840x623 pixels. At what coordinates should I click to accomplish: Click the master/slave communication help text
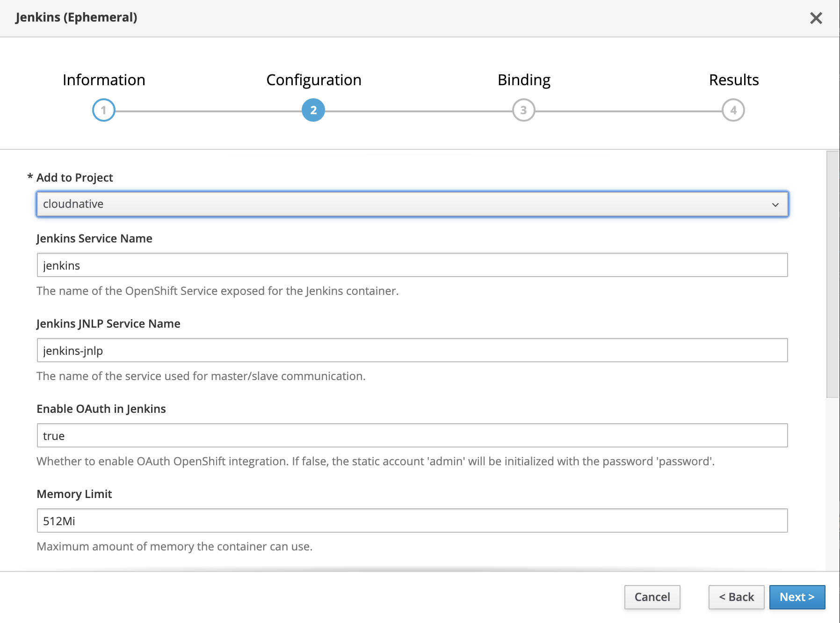[x=201, y=376]
